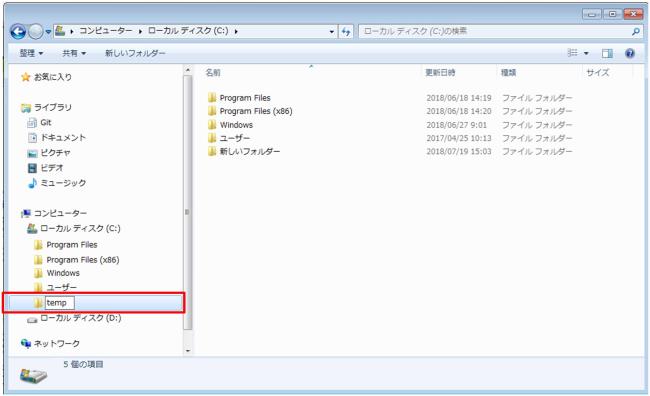This screenshot has height=396, width=650.
Task: Click navigation pane scrollbar up arrow
Action: pos(188,70)
